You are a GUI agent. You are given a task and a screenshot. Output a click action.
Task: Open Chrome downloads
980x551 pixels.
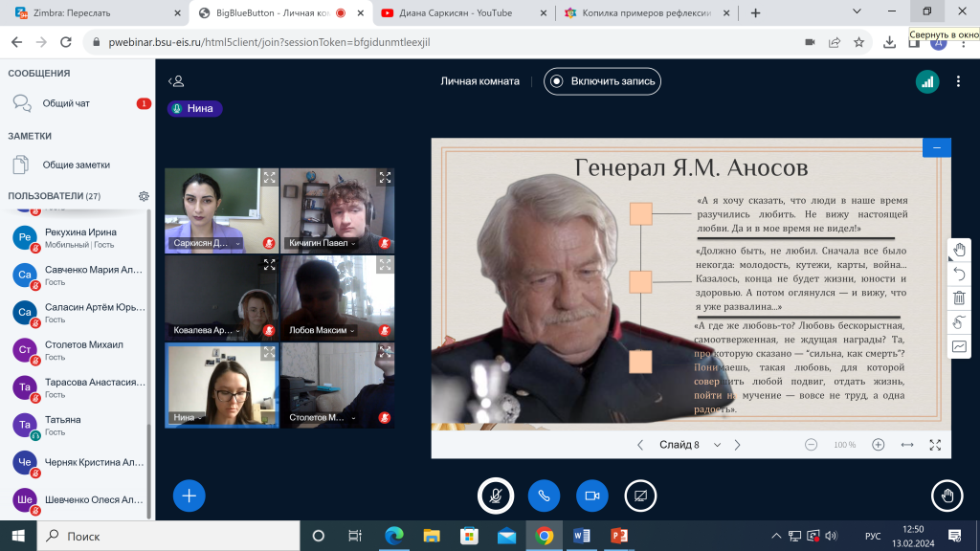pyautogui.click(x=889, y=42)
